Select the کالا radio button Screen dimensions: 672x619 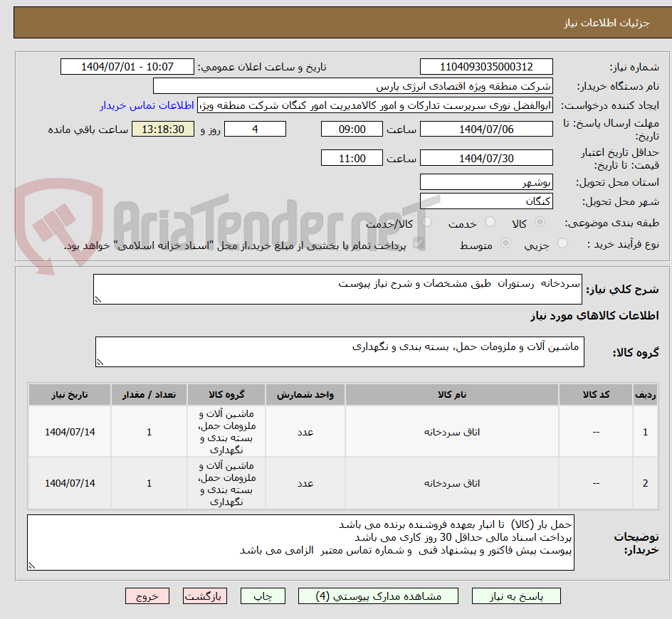539,222
